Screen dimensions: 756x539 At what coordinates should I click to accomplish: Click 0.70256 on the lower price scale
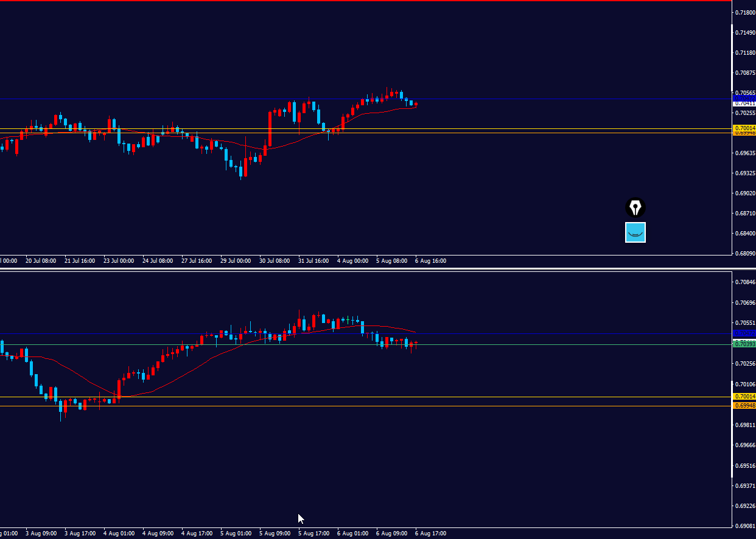745,363
